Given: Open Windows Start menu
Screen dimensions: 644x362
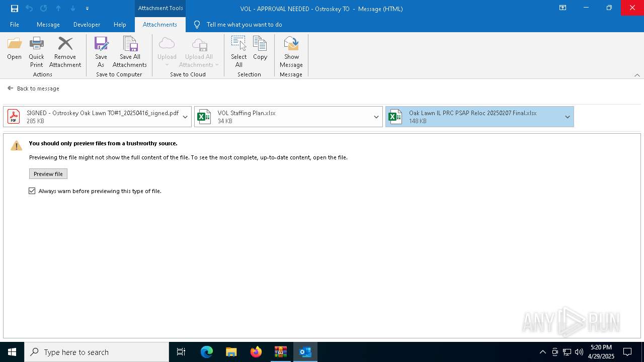Looking at the screenshot, I should pyautogui.click(x=12, y=352).
